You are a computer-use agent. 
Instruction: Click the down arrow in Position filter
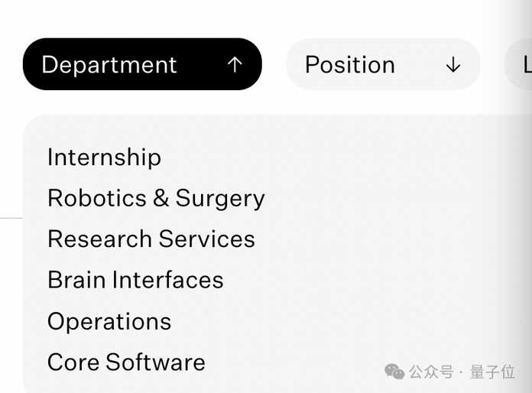(453, 65)
